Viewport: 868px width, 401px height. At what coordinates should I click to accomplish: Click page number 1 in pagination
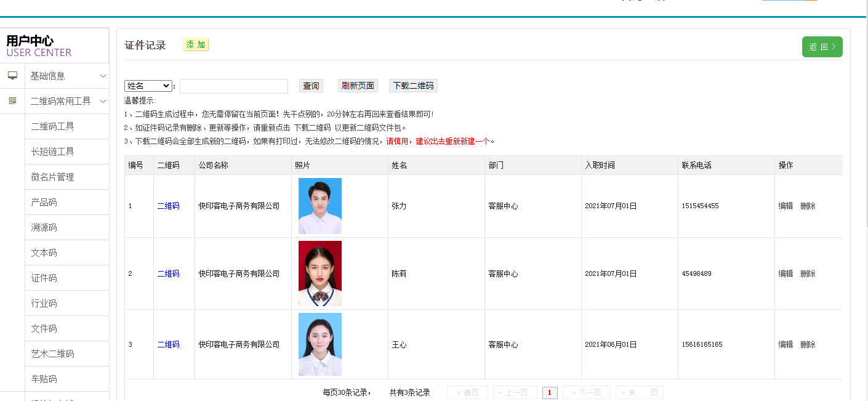tap(550, 392)
